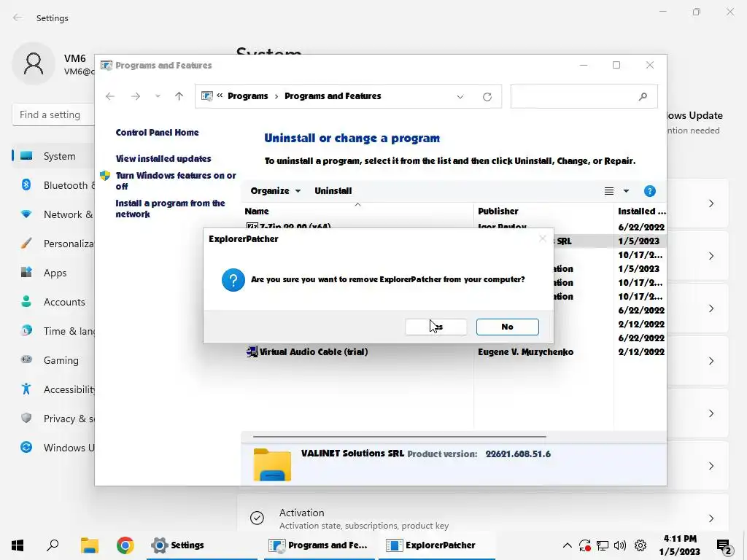
Task: Refresh the Programs and Features list
Action: pyautogui.click(x=487, y=97)
